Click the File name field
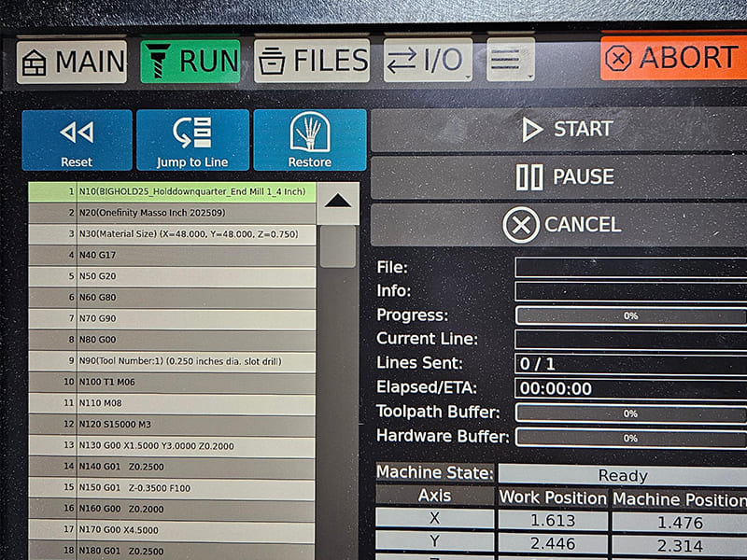747x560 pixels. click(x=631, y=268)
